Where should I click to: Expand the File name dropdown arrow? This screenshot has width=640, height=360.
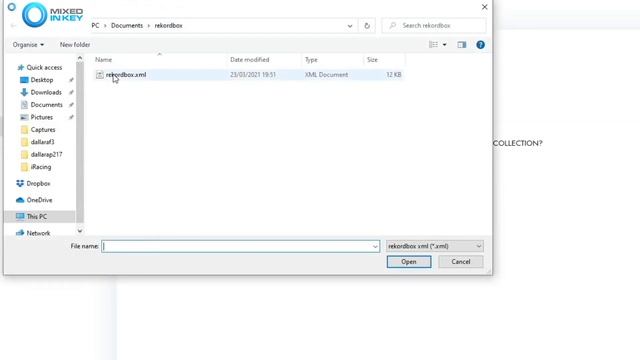pos(375,246)
